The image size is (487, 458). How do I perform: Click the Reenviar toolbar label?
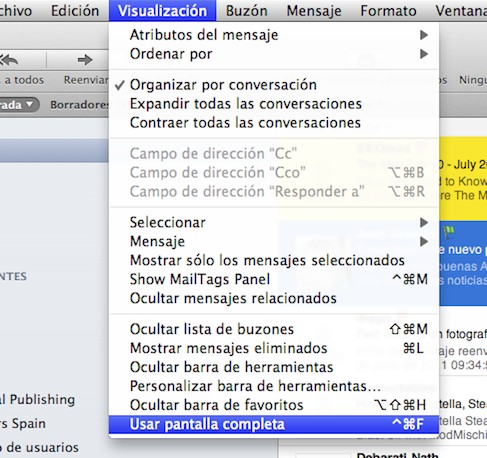click(x=86, y=80)
